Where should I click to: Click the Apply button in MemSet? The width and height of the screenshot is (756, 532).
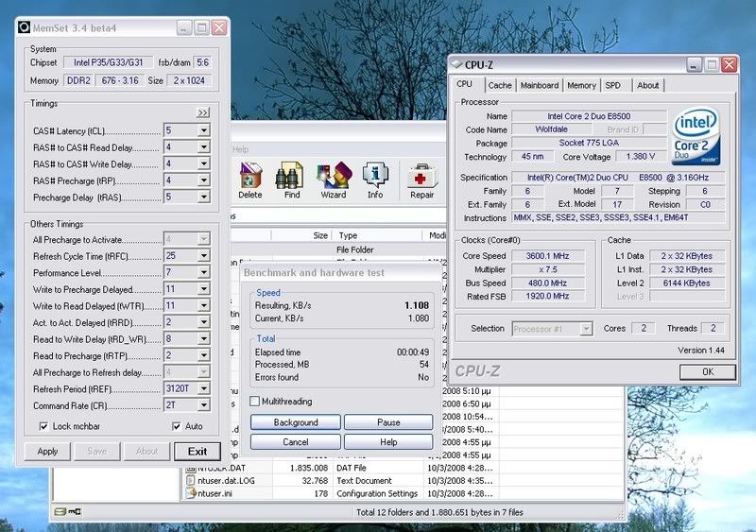47,452
